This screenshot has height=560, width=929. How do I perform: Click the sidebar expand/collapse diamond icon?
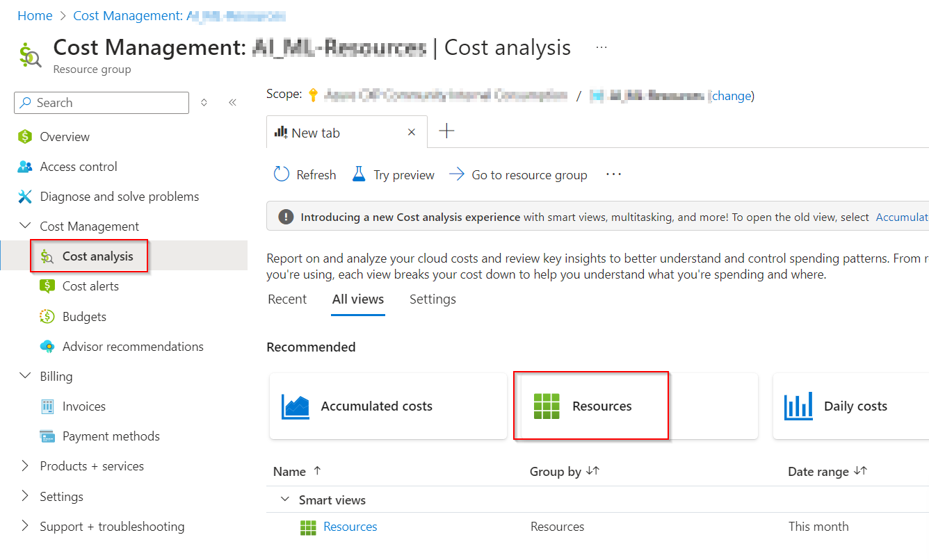click(x=204, y=103)
